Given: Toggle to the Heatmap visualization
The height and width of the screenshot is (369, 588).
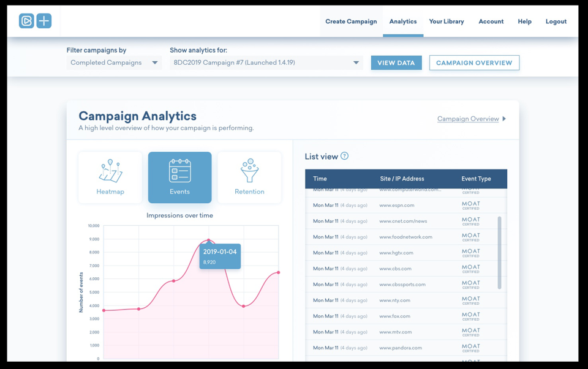Looking at the screenshot, I should 110,177.
